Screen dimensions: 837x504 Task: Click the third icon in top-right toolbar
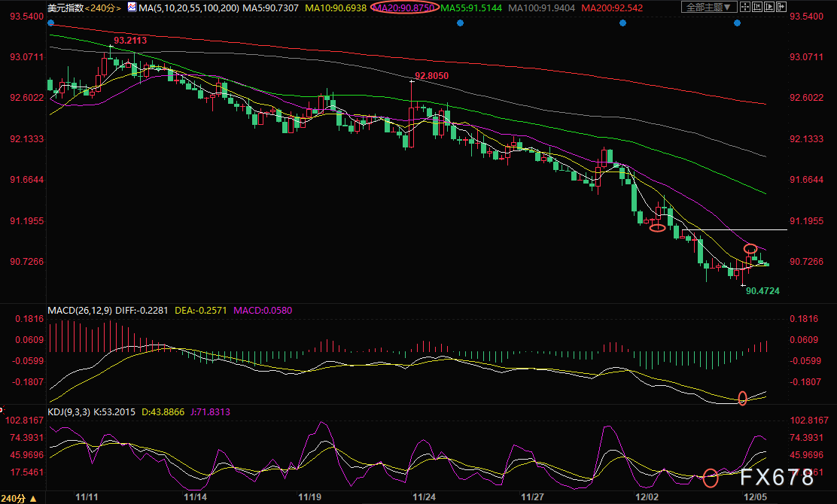771,7
